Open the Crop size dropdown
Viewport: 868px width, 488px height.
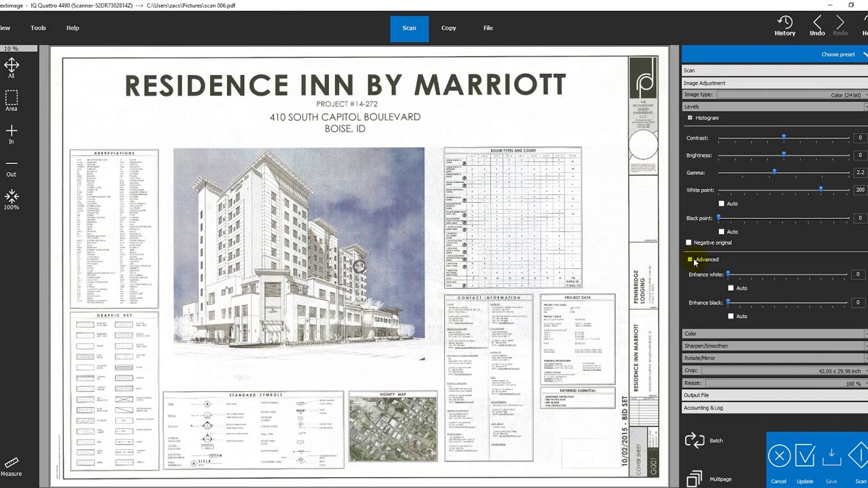(x=785, y=371)
